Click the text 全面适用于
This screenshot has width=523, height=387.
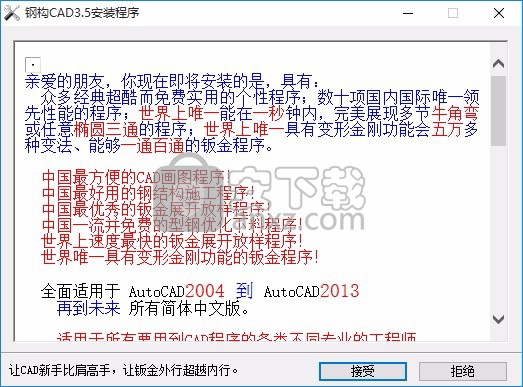click(x=80, y=291)
